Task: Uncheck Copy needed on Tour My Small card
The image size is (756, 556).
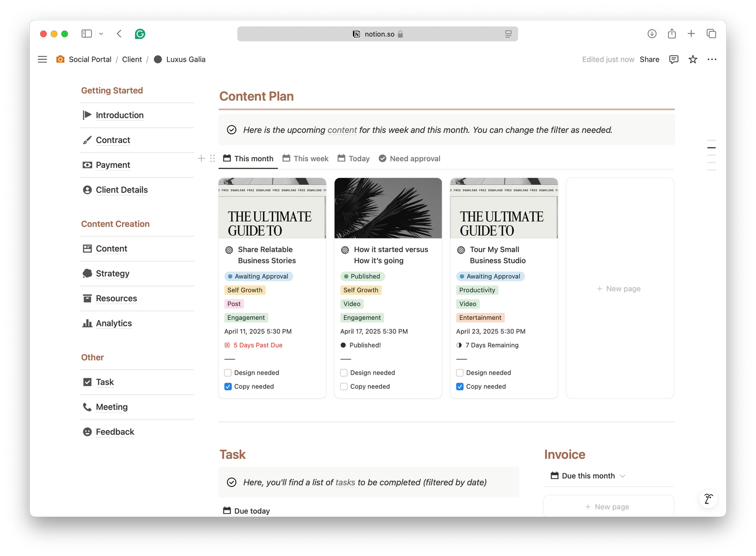Action: pyautogui.click(x=460, y=387)
